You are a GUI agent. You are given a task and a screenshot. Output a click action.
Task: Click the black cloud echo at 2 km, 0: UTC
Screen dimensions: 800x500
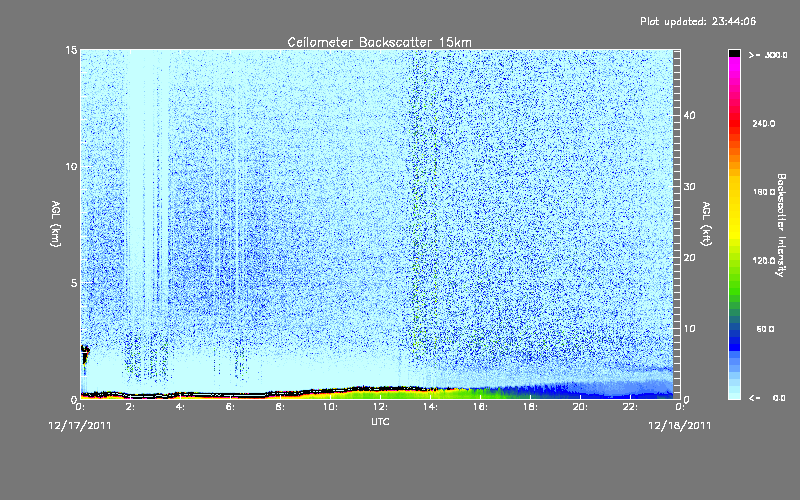coord(85,355)
